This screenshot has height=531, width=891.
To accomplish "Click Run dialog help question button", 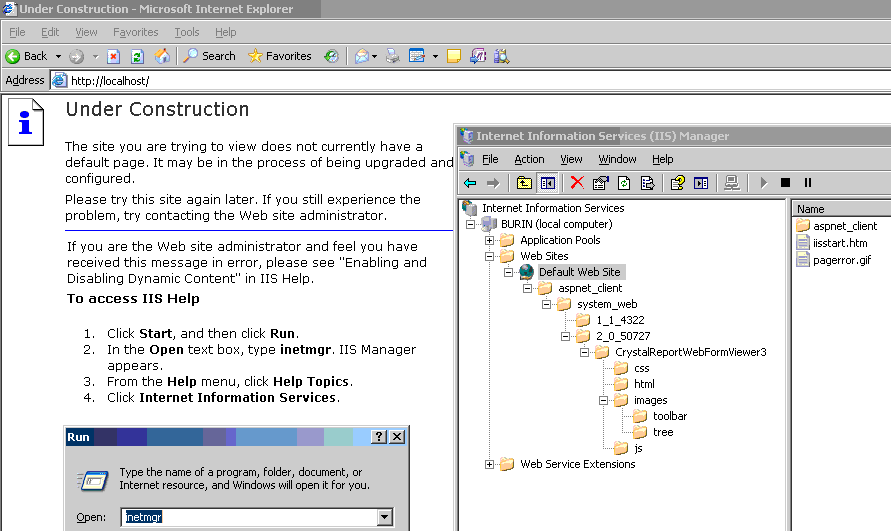I will (x=378, y=437).
